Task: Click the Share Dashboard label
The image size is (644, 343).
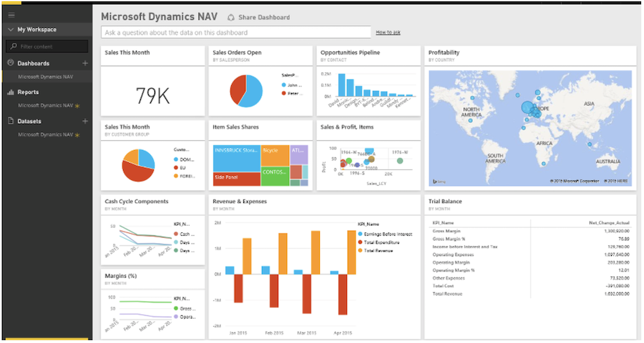Action: point(263,17)
